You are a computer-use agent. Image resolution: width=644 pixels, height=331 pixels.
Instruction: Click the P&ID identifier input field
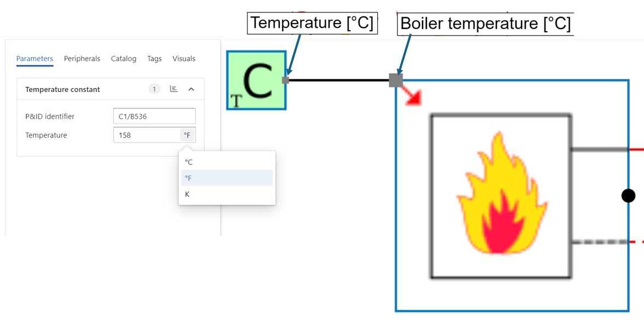(154, 117)
